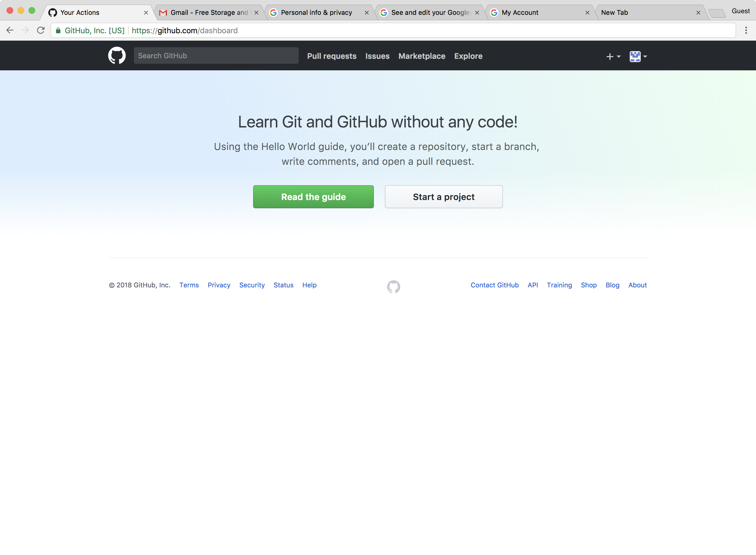The image size is (756, 555).
Task: Expand the user account dropdown menu
Action: [638, 56]
